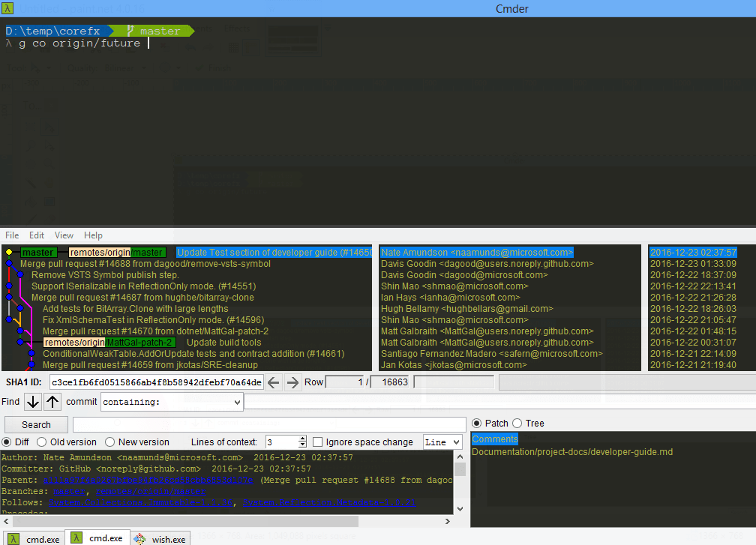Select 'Merge pull request #14688' commit row
The image size is (756, 545).
[x=145, y=264]
